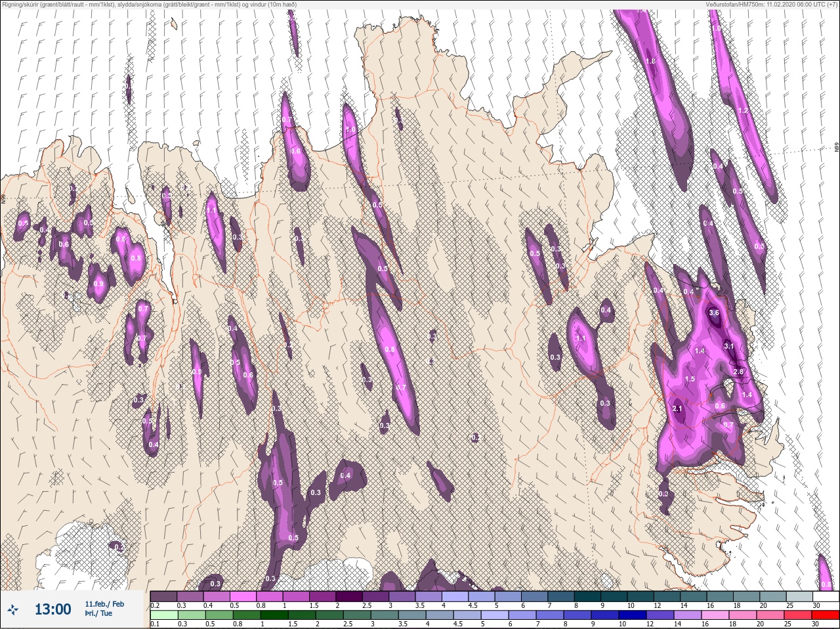840x629 pixels.
Task: Select the pale green 0.1 swatch in green legend row
Action: [x=163, y=615]
